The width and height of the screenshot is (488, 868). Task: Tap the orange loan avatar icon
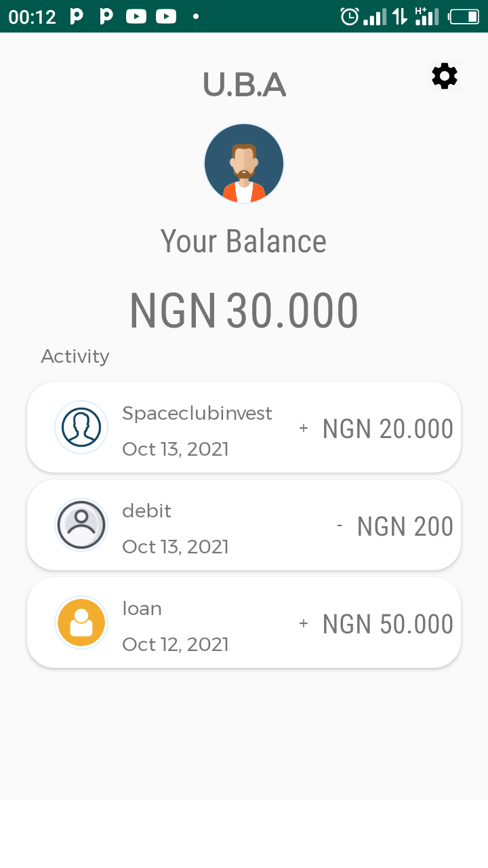(x=81, y=623)
